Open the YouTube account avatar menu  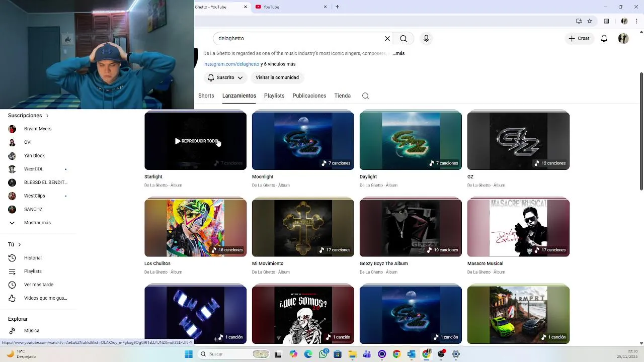tap(623, 38)
